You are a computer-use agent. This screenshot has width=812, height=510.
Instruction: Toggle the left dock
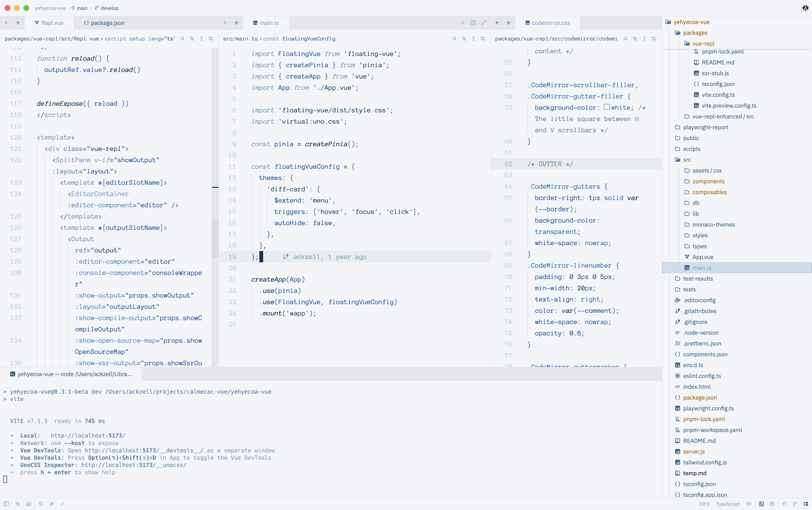click(6, 504)
